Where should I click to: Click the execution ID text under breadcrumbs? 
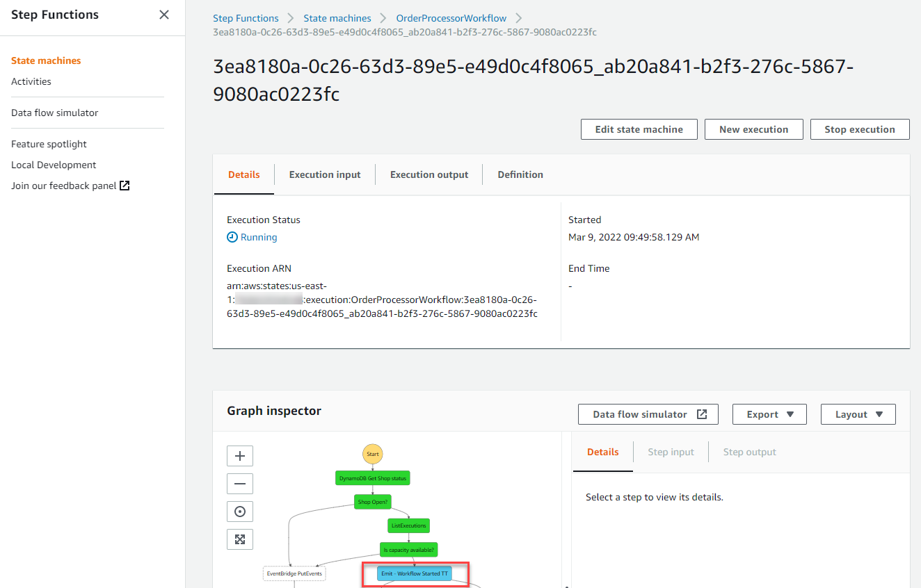tap(405, 32)
